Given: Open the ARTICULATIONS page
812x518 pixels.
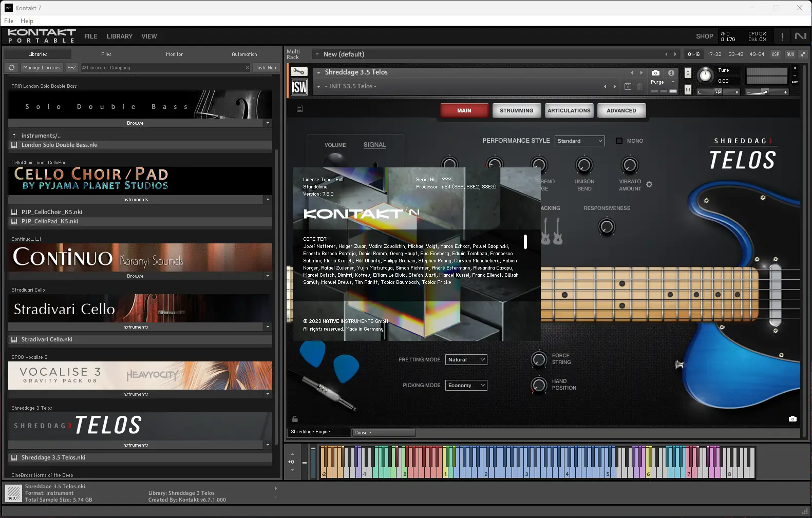Looking at the screenshot, I should [x=569, y=110].
